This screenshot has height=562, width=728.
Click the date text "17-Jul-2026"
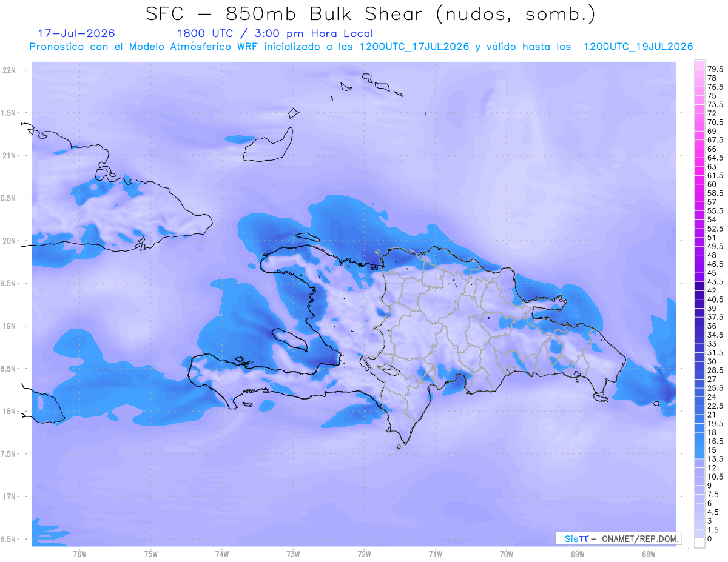[x=76, y=33]
